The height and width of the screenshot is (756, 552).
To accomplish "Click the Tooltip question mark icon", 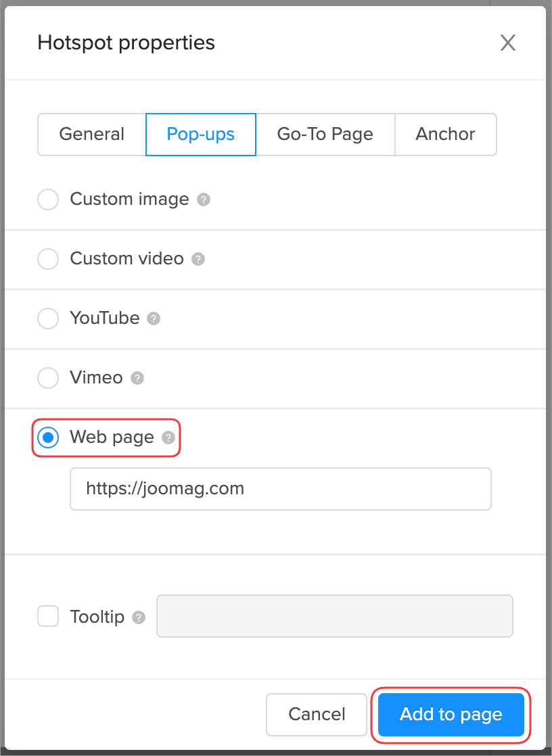I will [139, 617].
